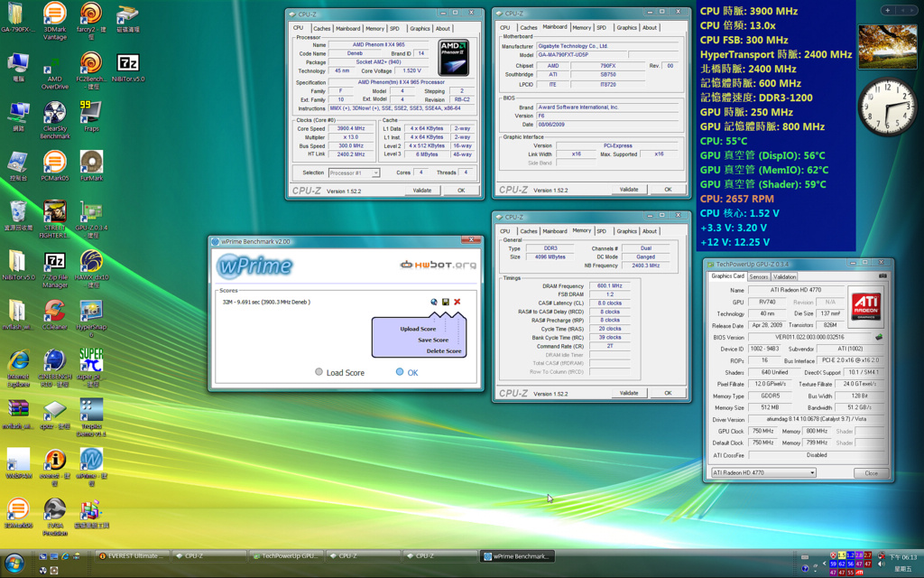The image size is (924, 578).
Task: Open the 3DMark Vantage desktop shortcut
Action: [55, 22]
